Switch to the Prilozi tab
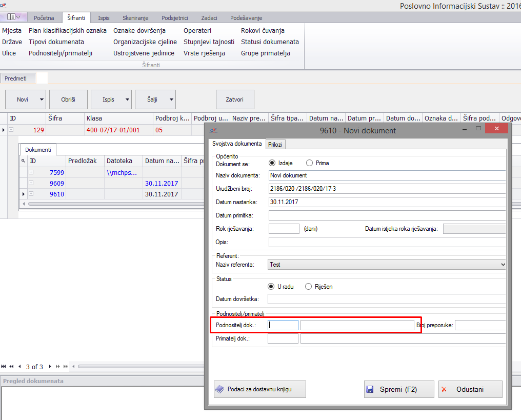This screenshot has width=521, height=420. point(275,145)
